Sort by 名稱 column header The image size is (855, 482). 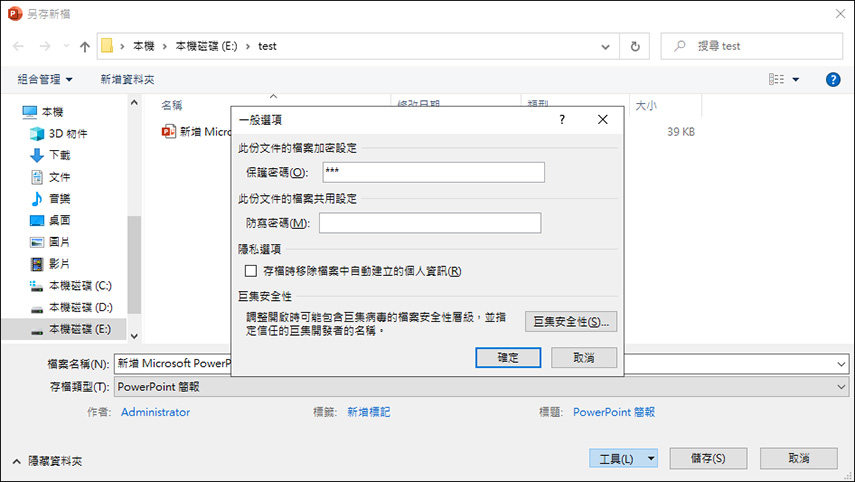(x=171, y=105)
